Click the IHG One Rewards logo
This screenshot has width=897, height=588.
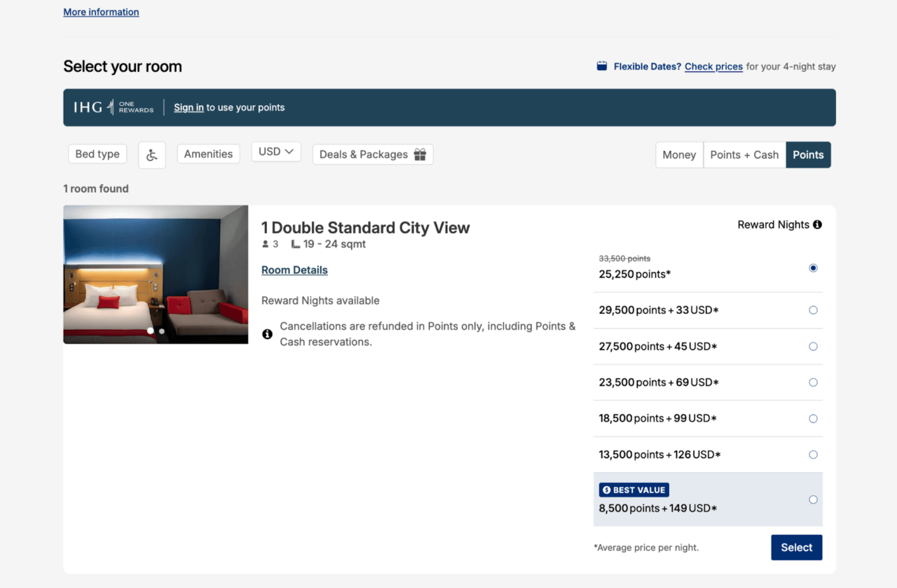pos(113,107)
